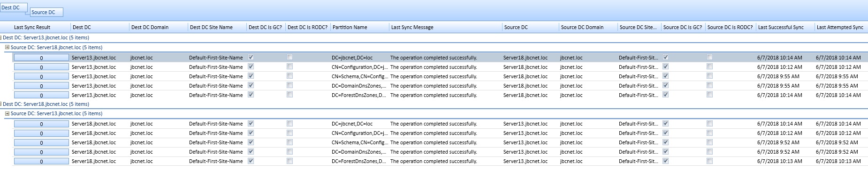Image resolution: width=868 pixels, height=178 pixels.
Task: Click the Dest DC Is GC? column header
Action: point(266,27)
